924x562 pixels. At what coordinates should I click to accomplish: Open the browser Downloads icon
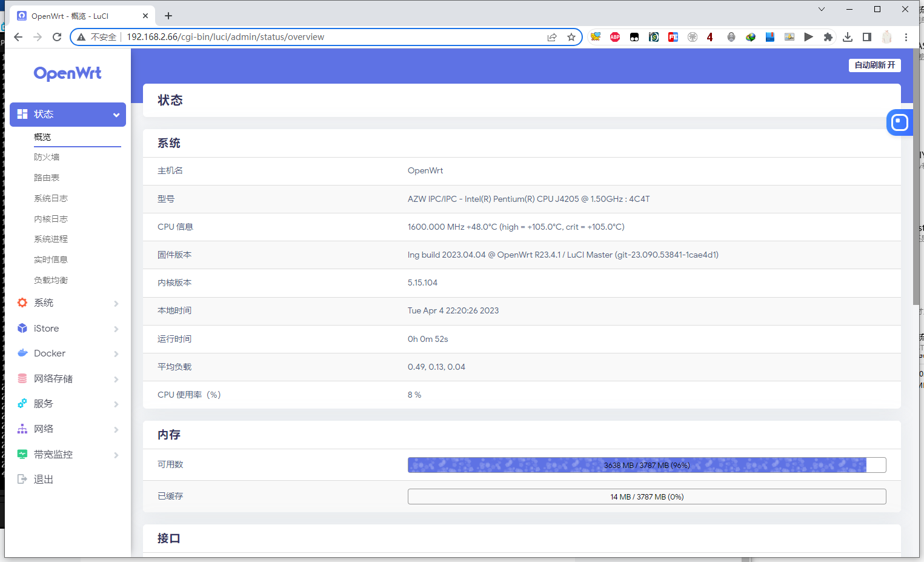click(848, 37)
